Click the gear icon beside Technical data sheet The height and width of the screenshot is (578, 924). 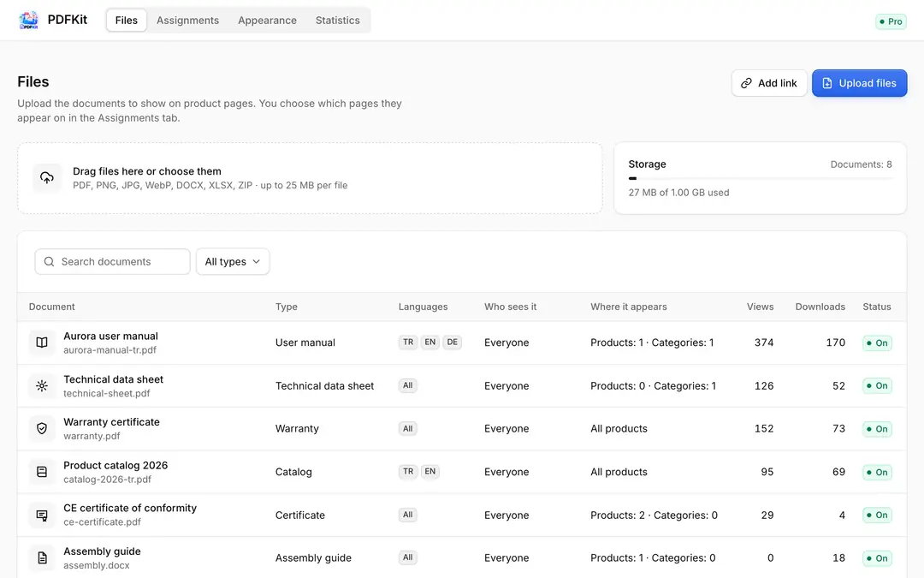42,385
